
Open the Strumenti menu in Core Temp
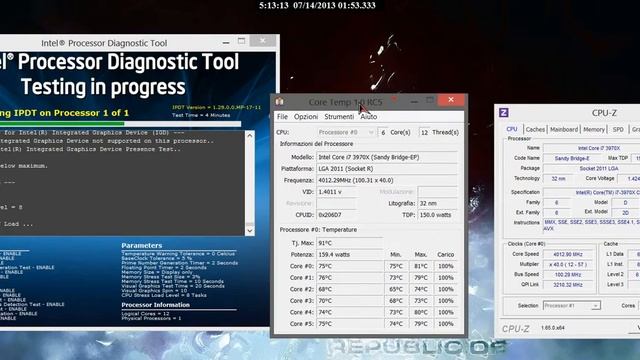pos(339,117)
